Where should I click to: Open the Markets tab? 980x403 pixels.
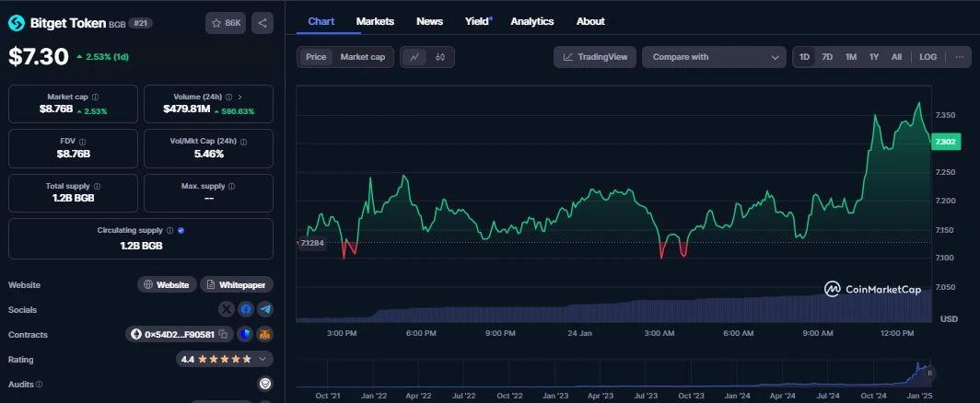click(375, 21)
